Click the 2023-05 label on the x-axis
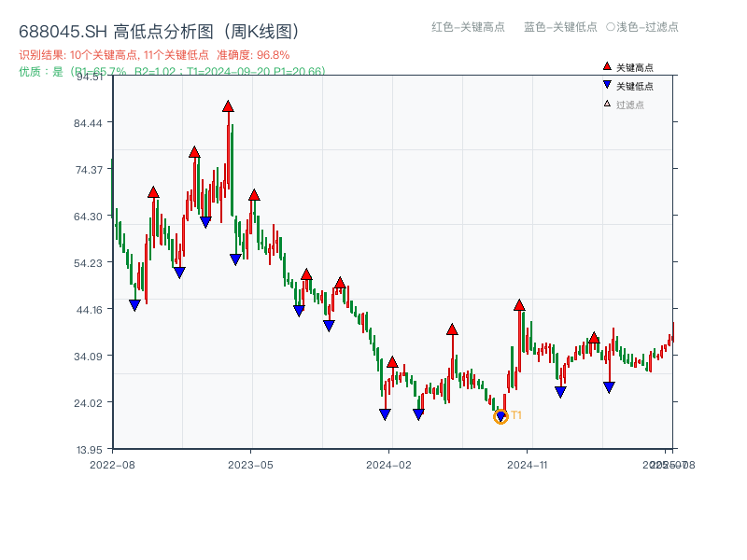747x560 pixels. pos(252,463)
